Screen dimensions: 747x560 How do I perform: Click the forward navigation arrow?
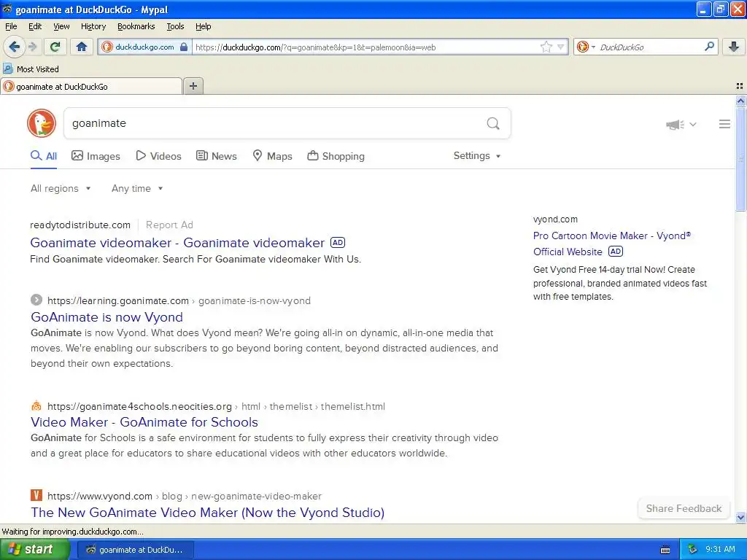[x=32, y=47]
